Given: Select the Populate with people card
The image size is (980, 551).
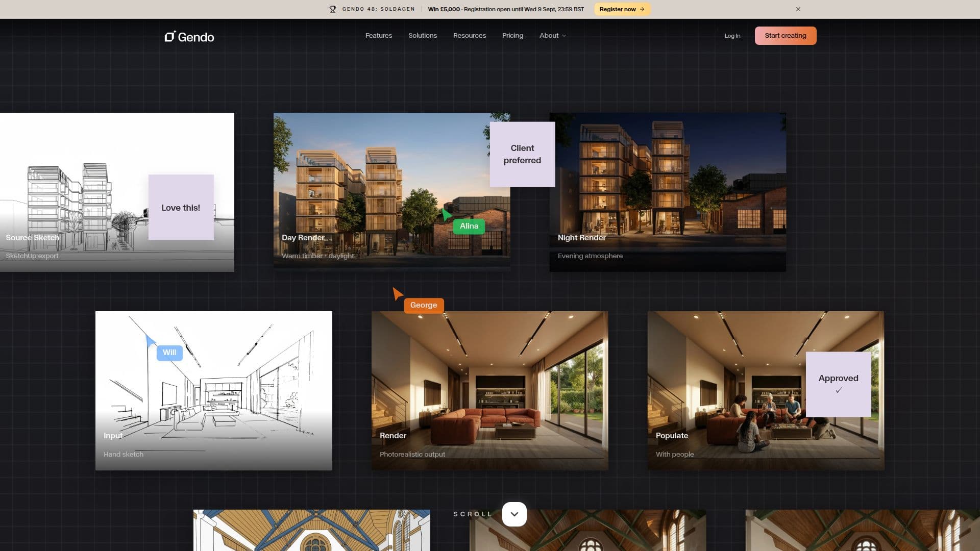Looking at the screenshot, I should pyautogui.click(x=766, y=391).
